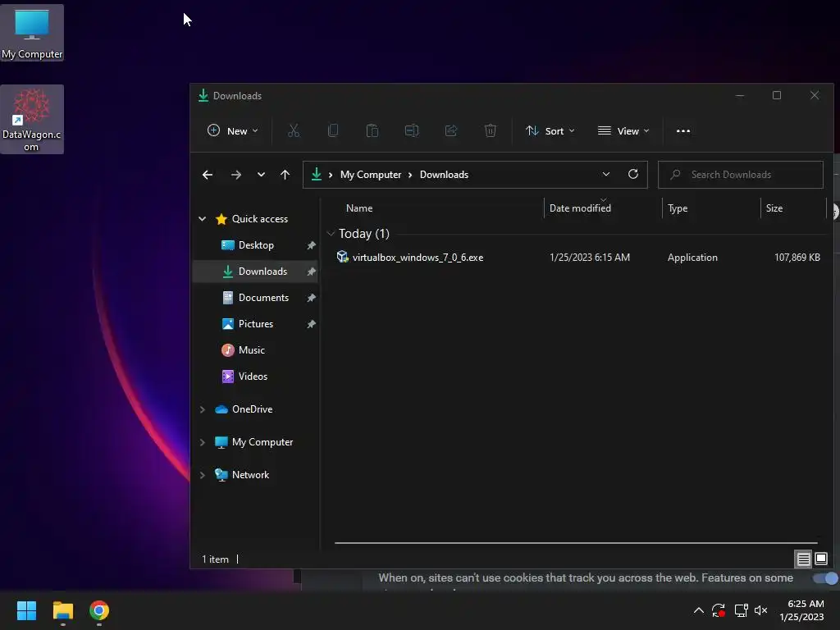Expand the OneDrive tree node
This screenshot has height=630, width=840.
(x=203, y=409)
